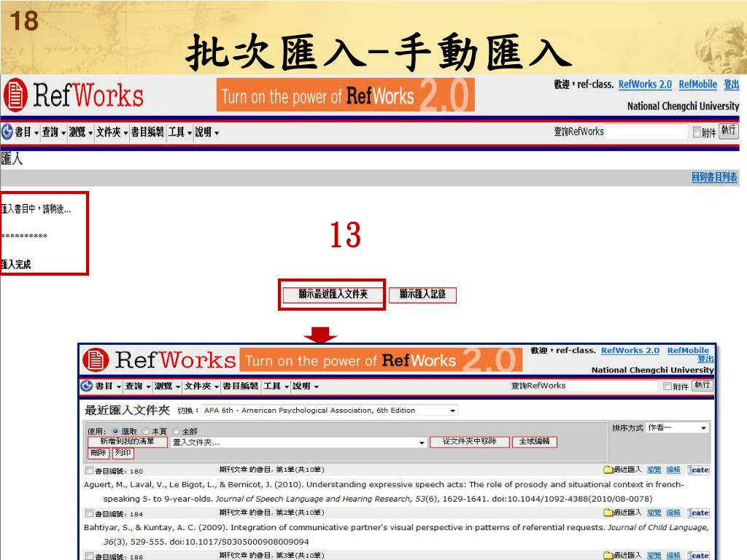This screenshot has height=560, width=747.
Task: Click the 查詢RefWorks search field at the top
Action: tap(646, 131)
